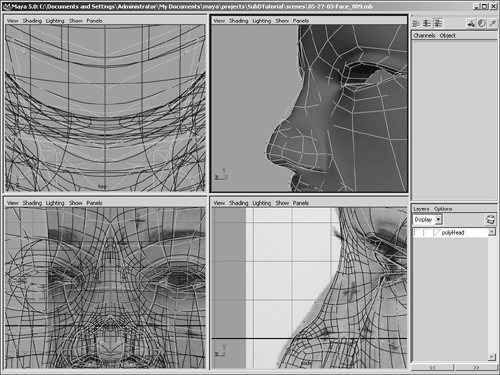The height and width of the screenshot is (375, 500).
Task: Open View menu in bottom-left panel
Action: [13, 203]
